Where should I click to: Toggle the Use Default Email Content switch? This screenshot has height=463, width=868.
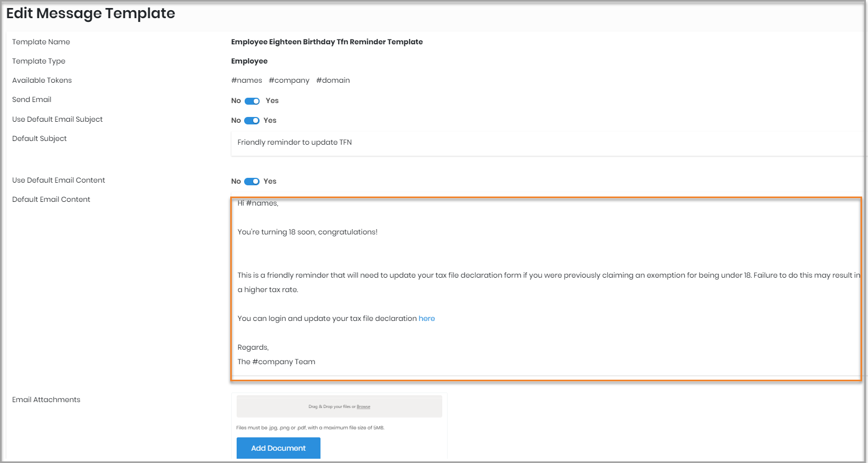[252, 182]
